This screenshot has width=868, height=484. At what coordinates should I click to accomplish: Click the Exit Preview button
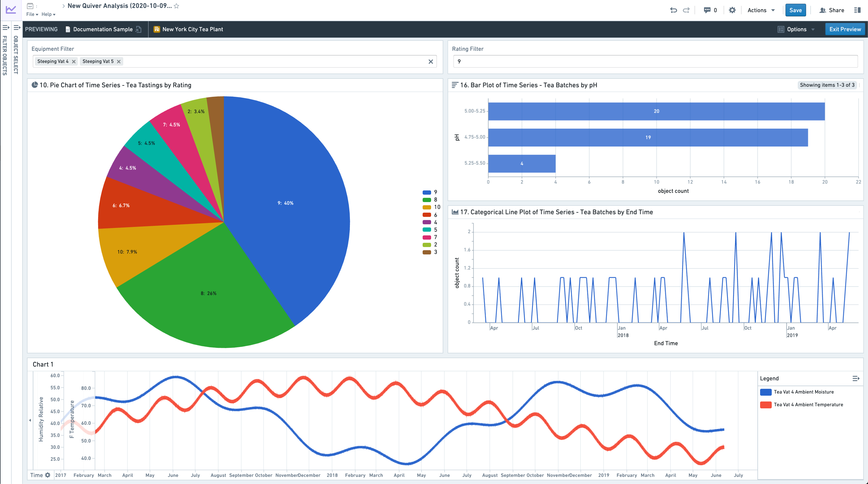(845, 29)
